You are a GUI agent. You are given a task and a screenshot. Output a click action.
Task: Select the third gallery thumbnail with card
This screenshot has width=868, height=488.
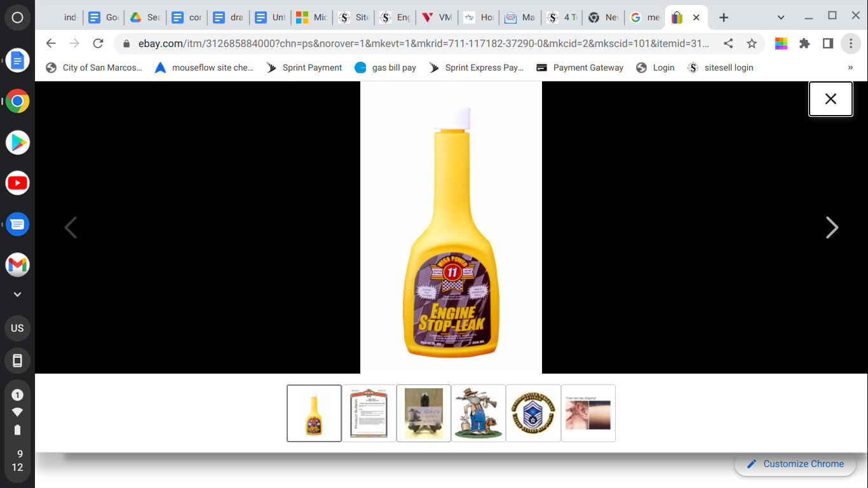424,413
